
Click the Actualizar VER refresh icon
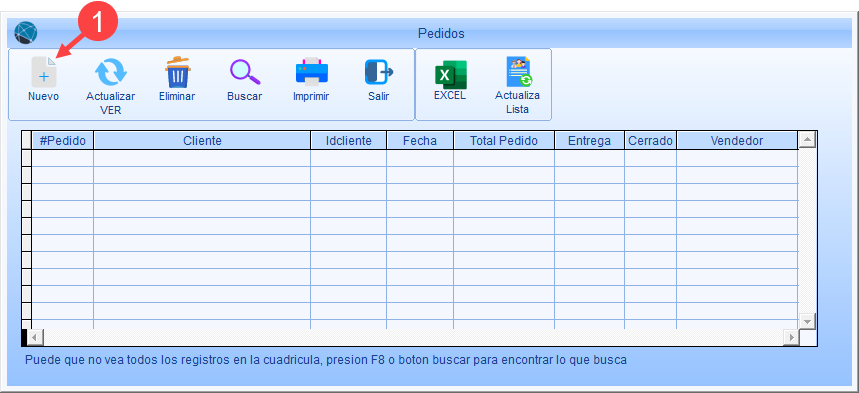pos(111,73)
